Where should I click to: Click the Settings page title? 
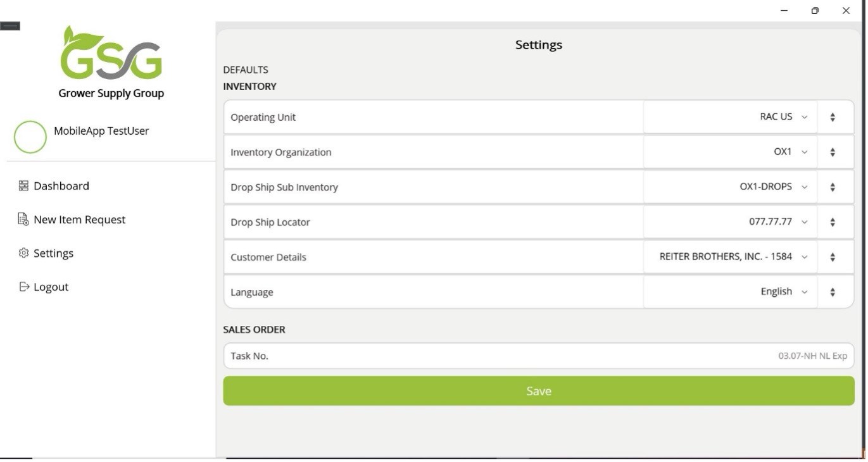point(539,45)
